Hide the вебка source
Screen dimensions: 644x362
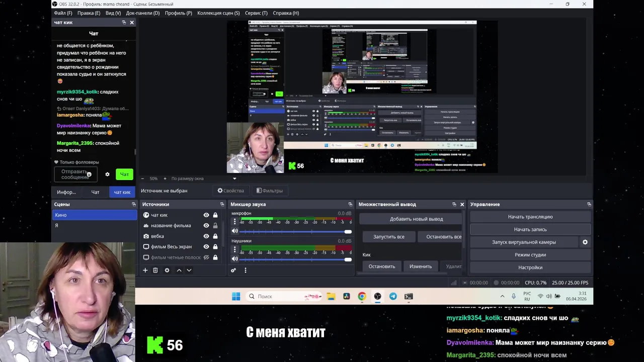click(206, 236)
